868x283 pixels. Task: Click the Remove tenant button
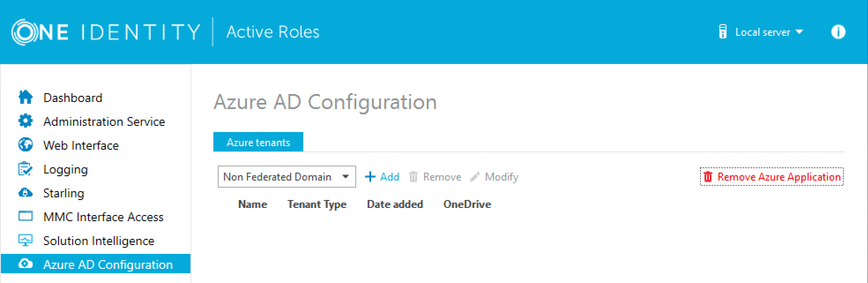click(x=435, y=177)
